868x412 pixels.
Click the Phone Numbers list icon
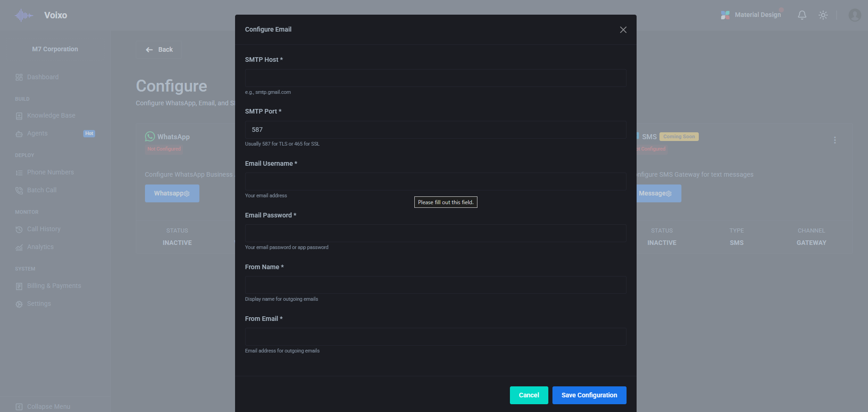click(19, 172)
